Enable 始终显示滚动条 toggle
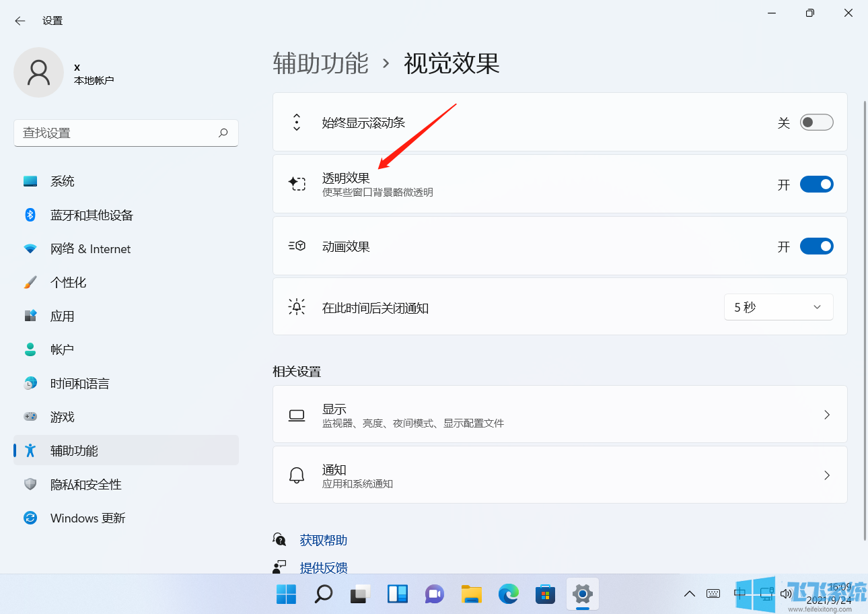The width and height of the screenshot is (868, 614). (x=816, y=122)
